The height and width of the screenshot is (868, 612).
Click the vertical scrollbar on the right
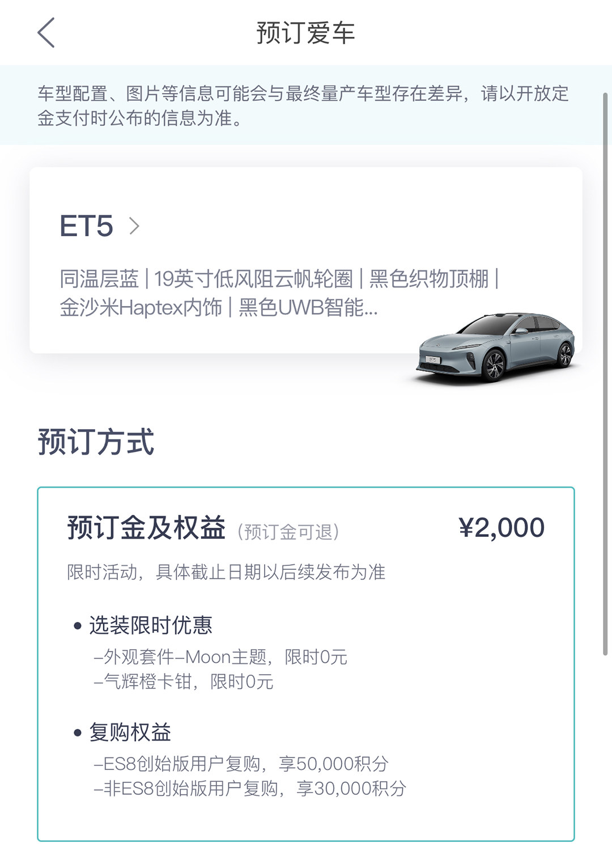click(x=605, y=374)
